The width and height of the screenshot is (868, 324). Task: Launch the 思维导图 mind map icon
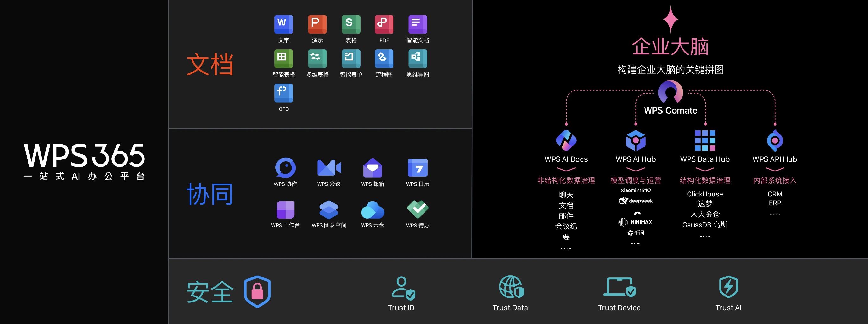point(418,59)
